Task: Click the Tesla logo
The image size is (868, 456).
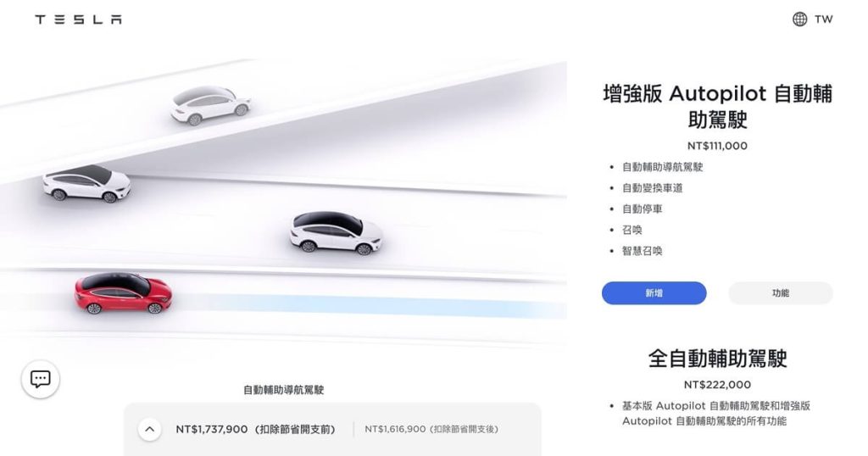Action: click(x=78, y=19)
